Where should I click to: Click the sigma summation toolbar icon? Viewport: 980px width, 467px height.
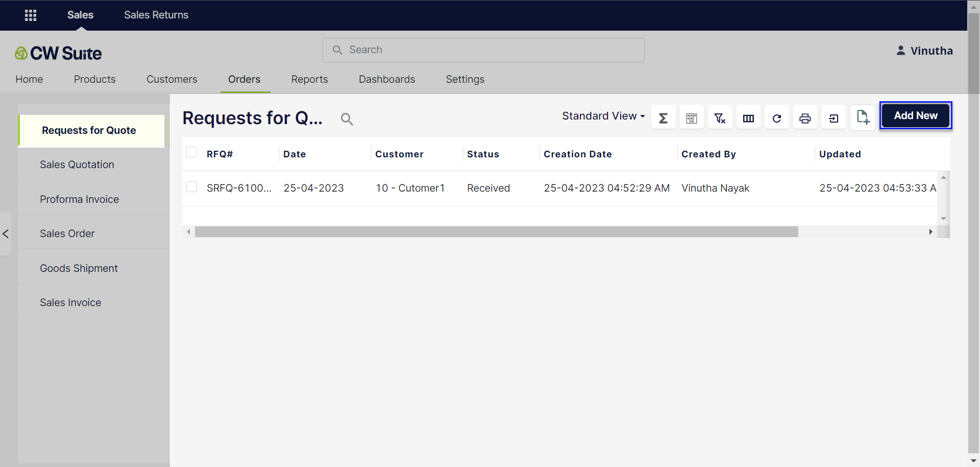[x=663, y=118]
